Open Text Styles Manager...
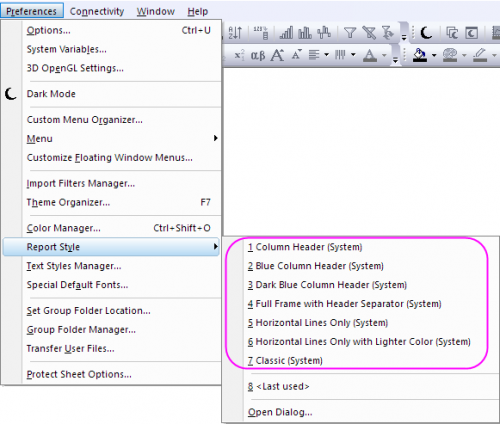 pos(112,266)
